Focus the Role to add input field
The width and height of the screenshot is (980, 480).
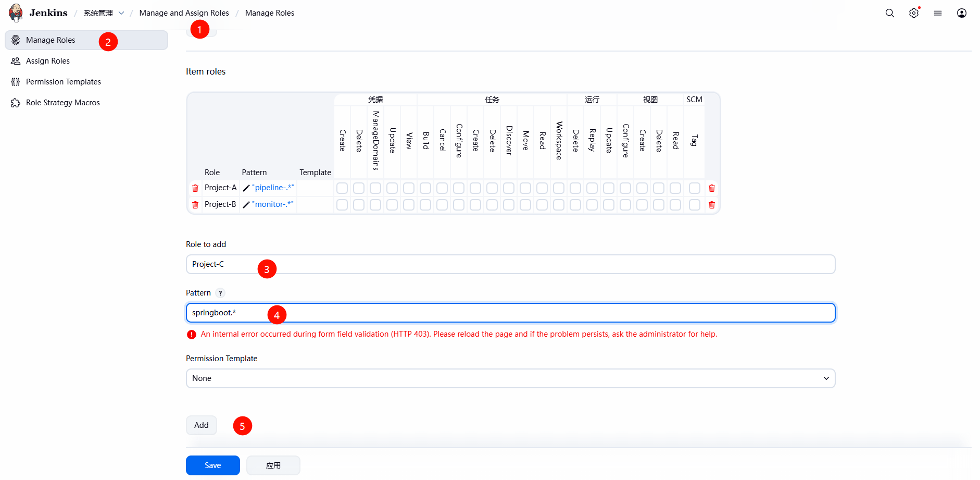pyautogui.click(x=510, y=264)
